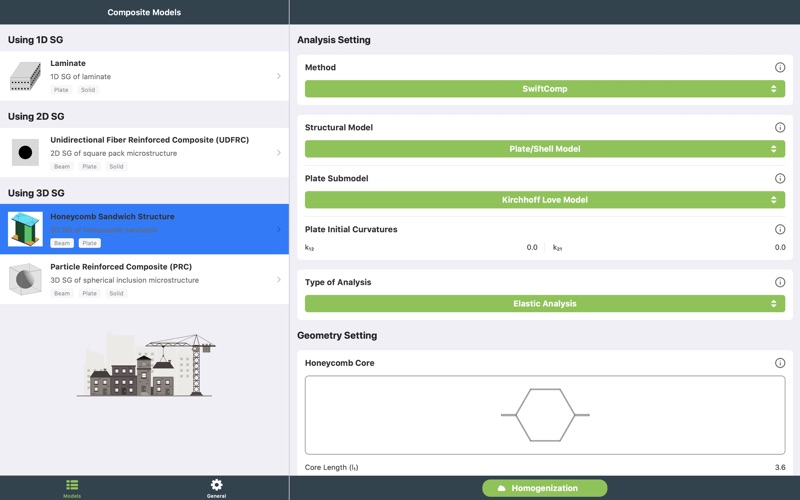Click the honeycomb hexagon diagram

pyautogui.click(x=545, y=415)
